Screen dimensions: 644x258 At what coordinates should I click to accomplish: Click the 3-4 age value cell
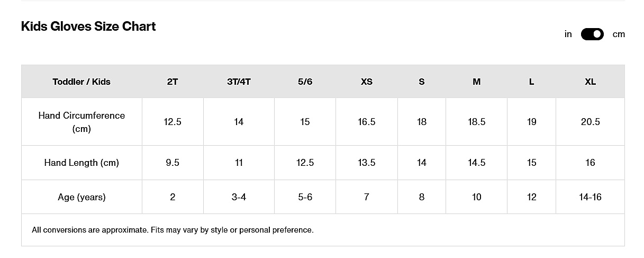tap(239, 197)
